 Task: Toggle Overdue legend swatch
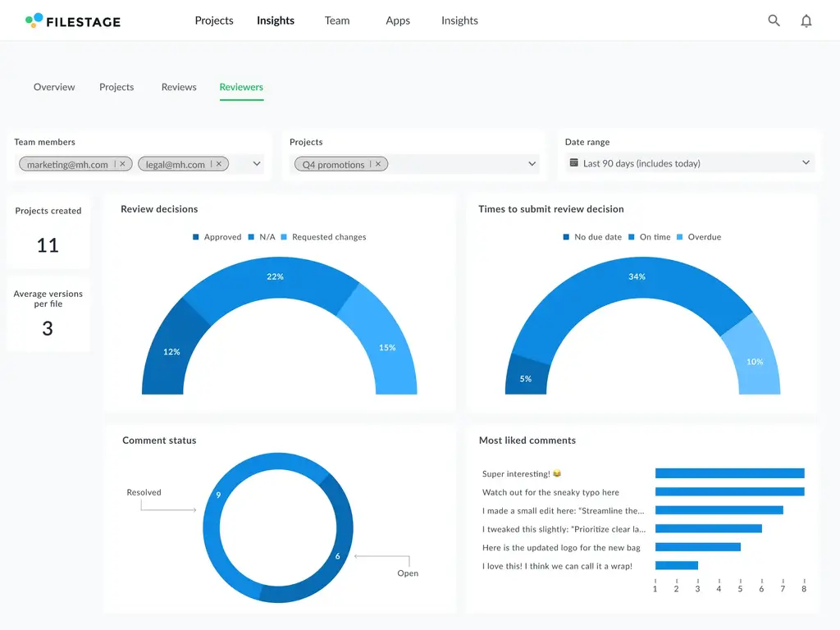pos(680,237)
